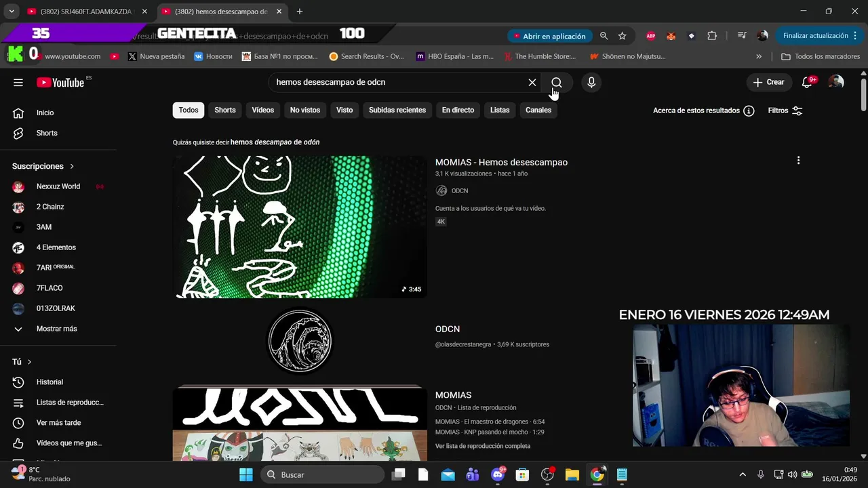Select the Visto filter chip

(x=344, y=110)
